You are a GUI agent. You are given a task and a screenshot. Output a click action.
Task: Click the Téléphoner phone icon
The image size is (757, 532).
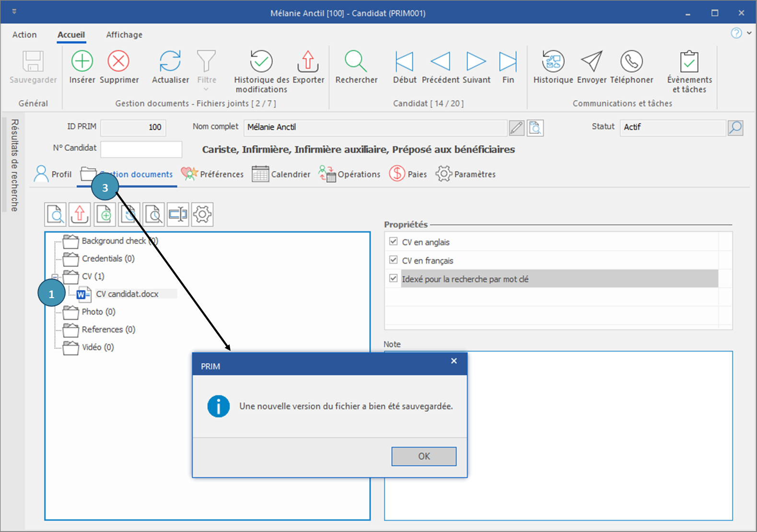click(x=631, y=61)
